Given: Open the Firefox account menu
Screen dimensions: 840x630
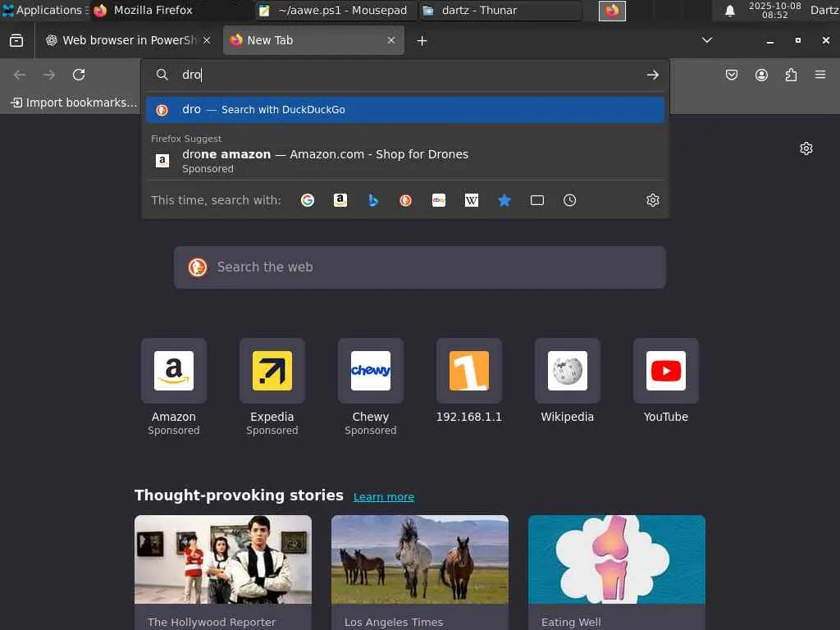Looking at the screenshot, I should (x=761, y=75).
